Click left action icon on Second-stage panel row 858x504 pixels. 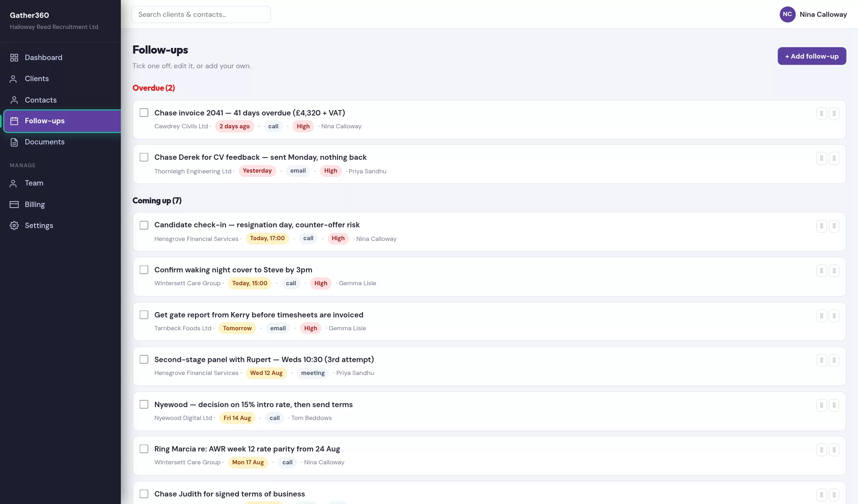tap(822, 360)
